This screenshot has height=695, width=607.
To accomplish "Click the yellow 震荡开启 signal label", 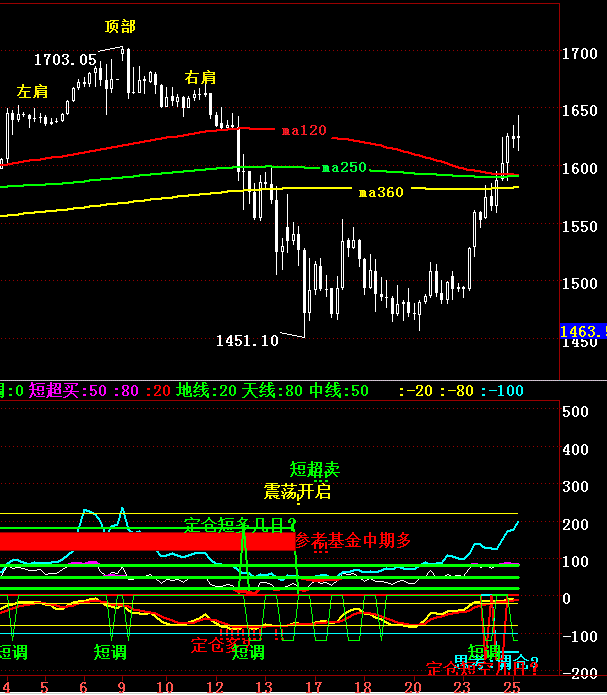I will tap(297, 491).
